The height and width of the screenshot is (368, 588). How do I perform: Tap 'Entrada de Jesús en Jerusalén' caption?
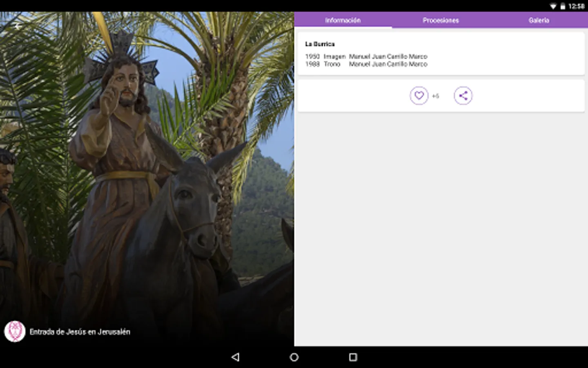[80, 332]
